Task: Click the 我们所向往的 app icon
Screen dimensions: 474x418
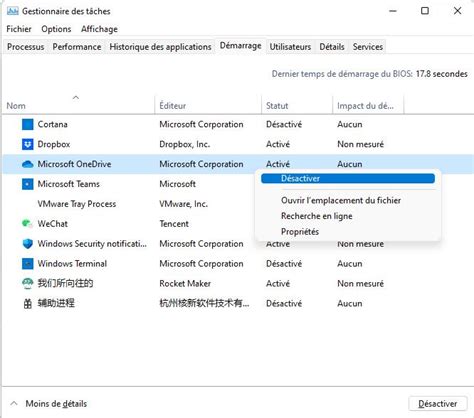Action: [x=27, y=283]
